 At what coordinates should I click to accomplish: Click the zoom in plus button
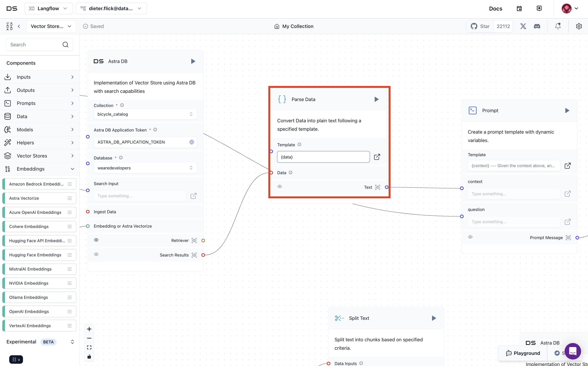click(89, 329)
